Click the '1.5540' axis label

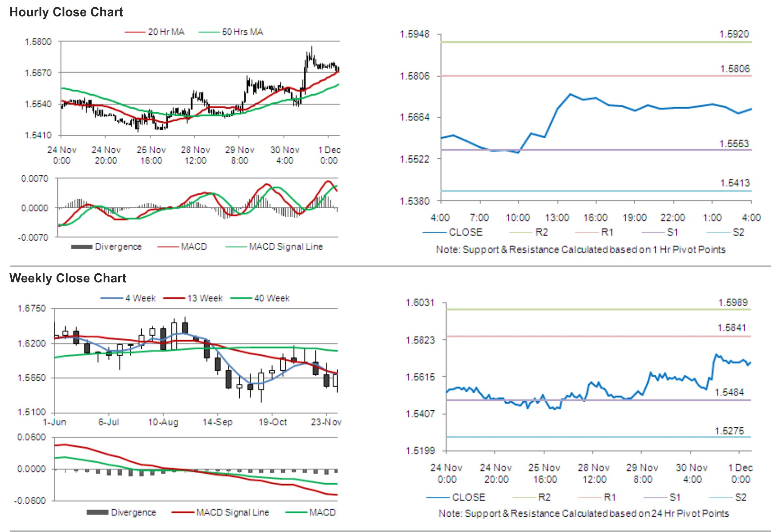[x=38, y=104]
